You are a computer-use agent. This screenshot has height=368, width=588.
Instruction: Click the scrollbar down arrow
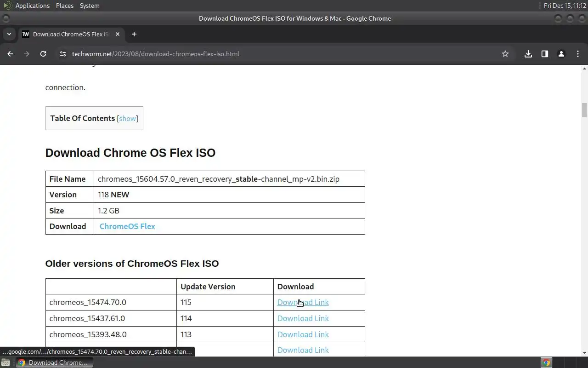click(x=584, y=353)
